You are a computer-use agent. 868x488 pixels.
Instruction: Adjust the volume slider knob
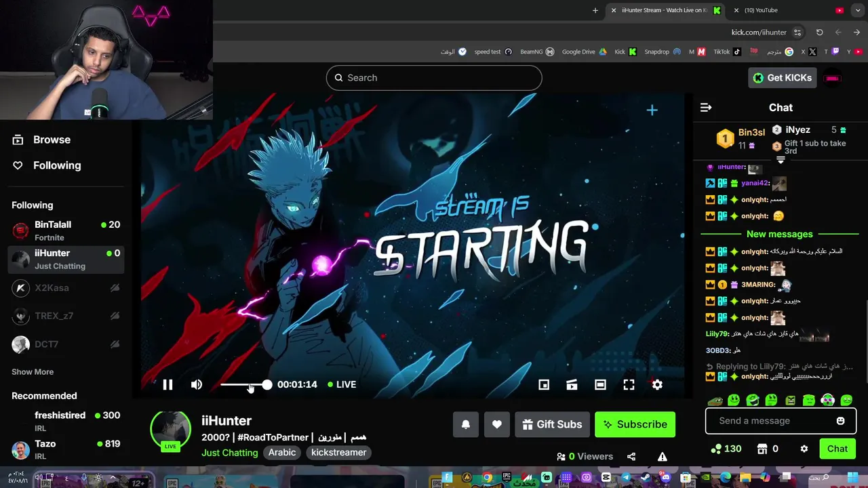point(267,384)
